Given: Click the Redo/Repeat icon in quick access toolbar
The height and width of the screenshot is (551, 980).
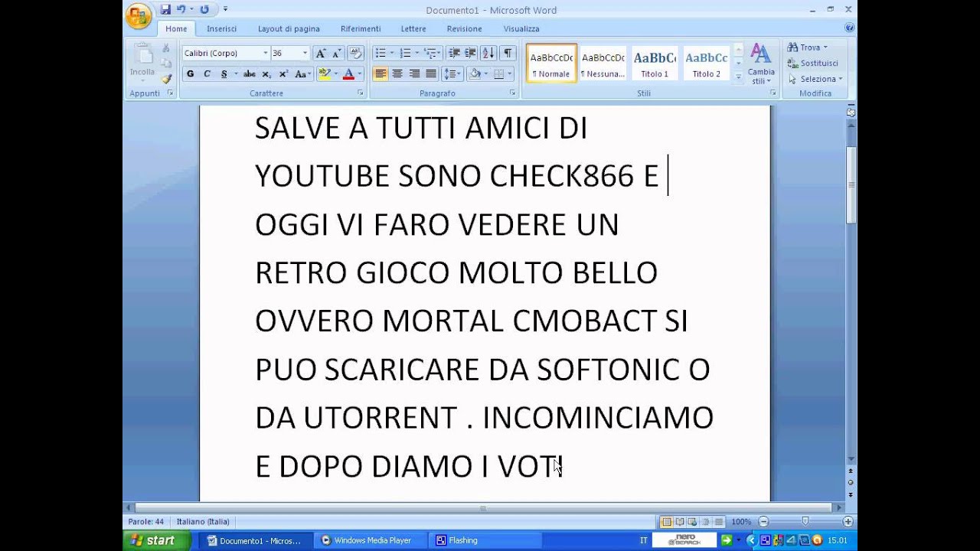Looking at the screenshot, I should pos(204,10).
